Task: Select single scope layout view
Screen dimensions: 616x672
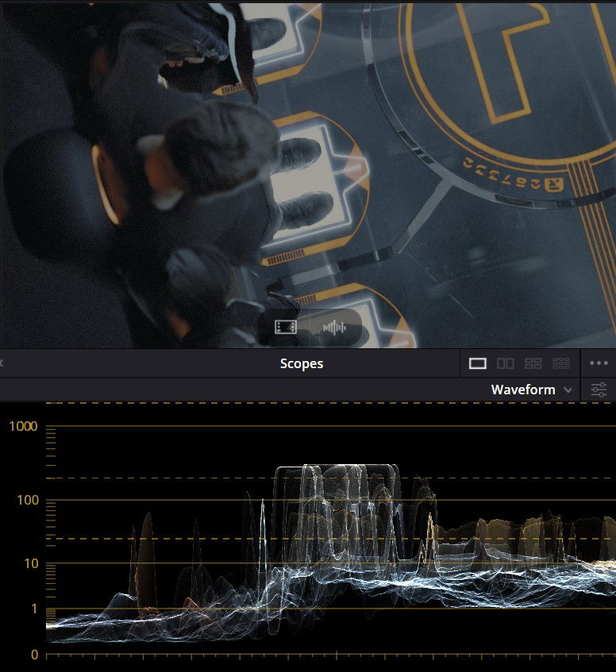Action: tap(478, 363)
